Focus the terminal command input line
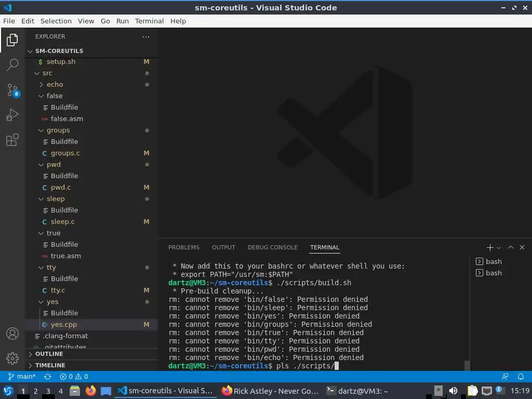Screen dimensions: 532x399 tap(315, 366)
